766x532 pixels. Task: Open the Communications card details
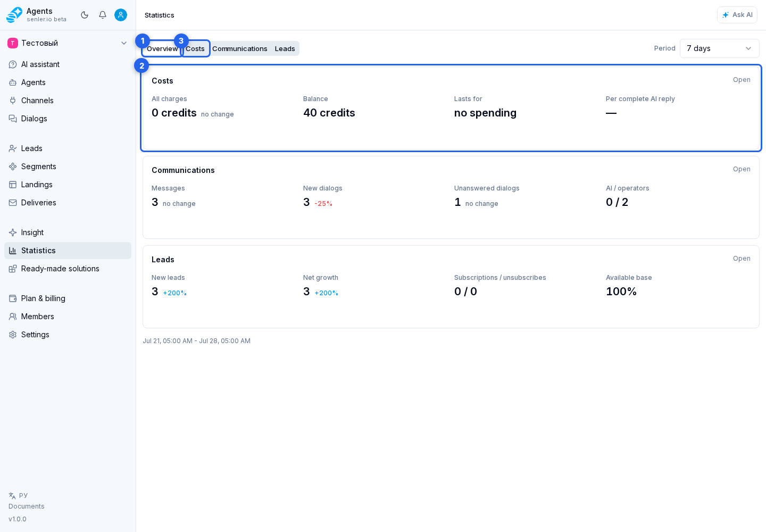pyautogui.click(x=742, y=169)
